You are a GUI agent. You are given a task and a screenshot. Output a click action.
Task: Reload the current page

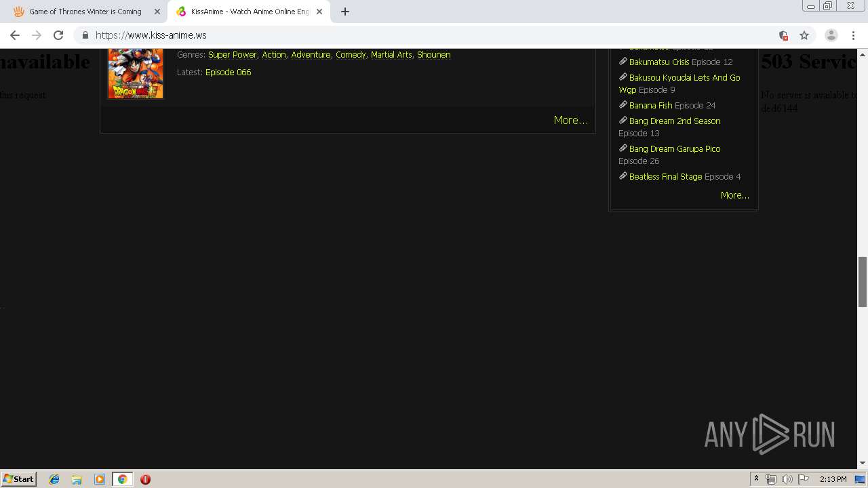click(58, 35)
